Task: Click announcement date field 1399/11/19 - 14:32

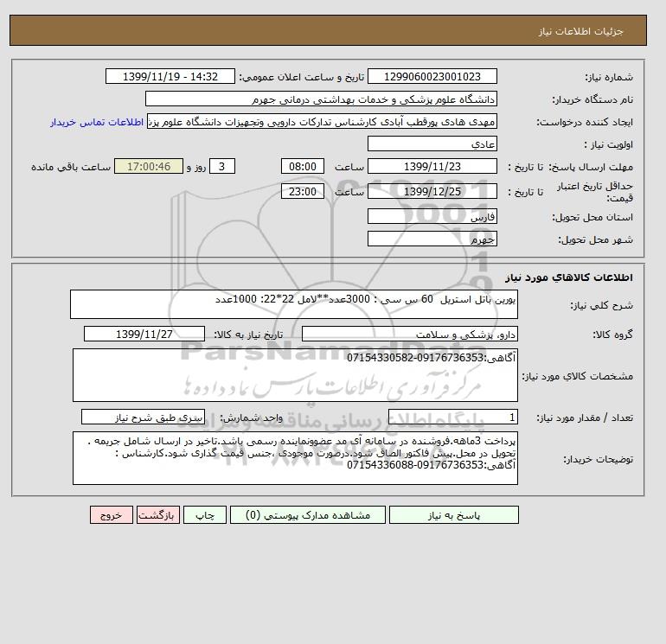Action: click(170, 76)
